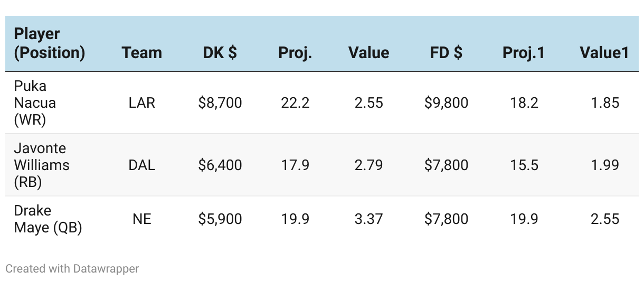Click the Player (Position) column header
This screenshot has height=281, width=644.
point(49,43)
